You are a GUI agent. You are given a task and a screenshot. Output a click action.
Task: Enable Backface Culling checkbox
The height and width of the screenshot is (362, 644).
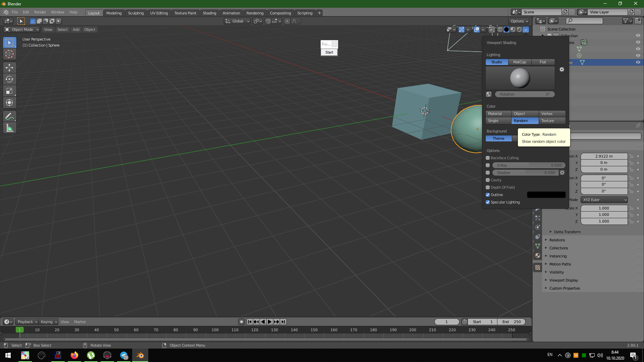pos(488,158)
